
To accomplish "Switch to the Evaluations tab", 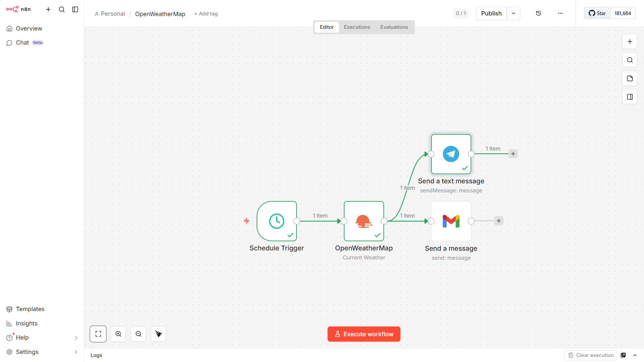I will [394, 27].
